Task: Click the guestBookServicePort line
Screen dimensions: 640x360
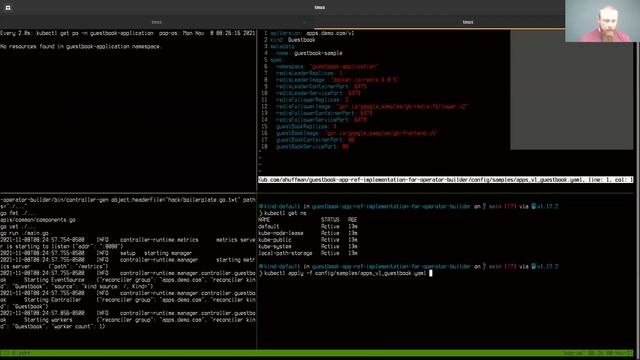Action: 312,147
